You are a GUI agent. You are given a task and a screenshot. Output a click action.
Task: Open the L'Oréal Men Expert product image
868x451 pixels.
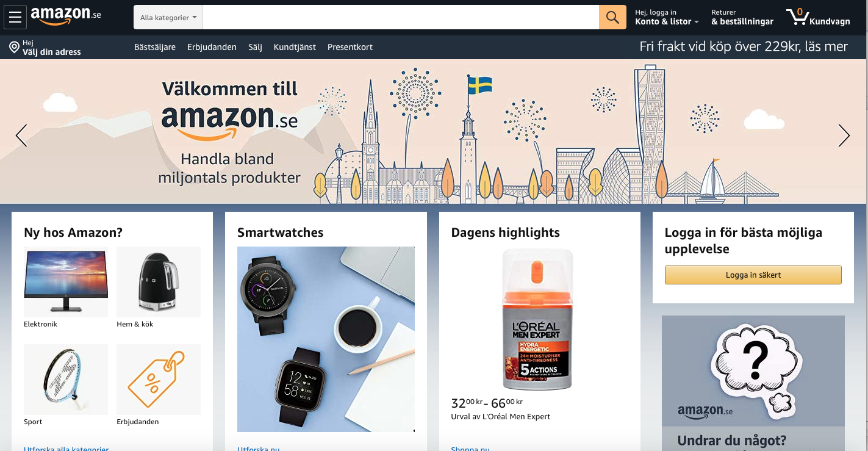[538, 320]
